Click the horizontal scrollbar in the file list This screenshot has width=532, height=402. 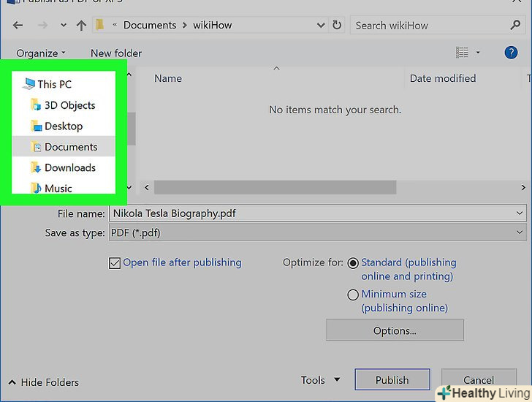tap(275, 188)
